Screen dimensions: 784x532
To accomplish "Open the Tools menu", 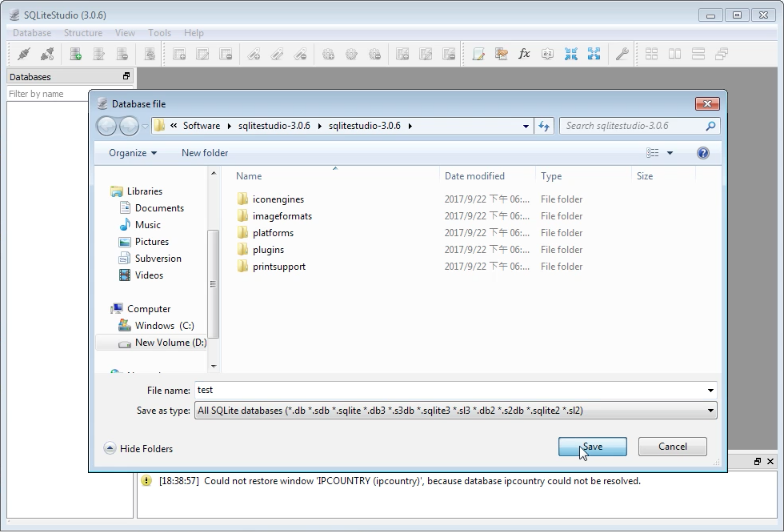I will pos(160,33).
